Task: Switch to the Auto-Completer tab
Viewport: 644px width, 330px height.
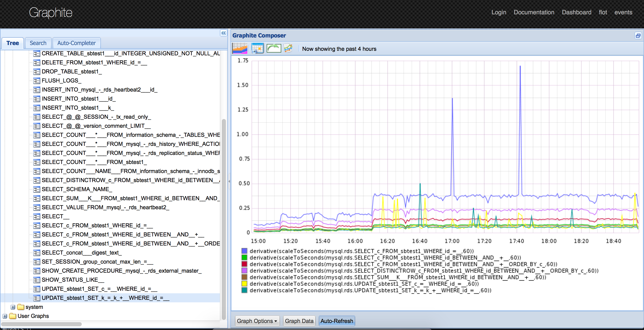Action: click(76, 43)
